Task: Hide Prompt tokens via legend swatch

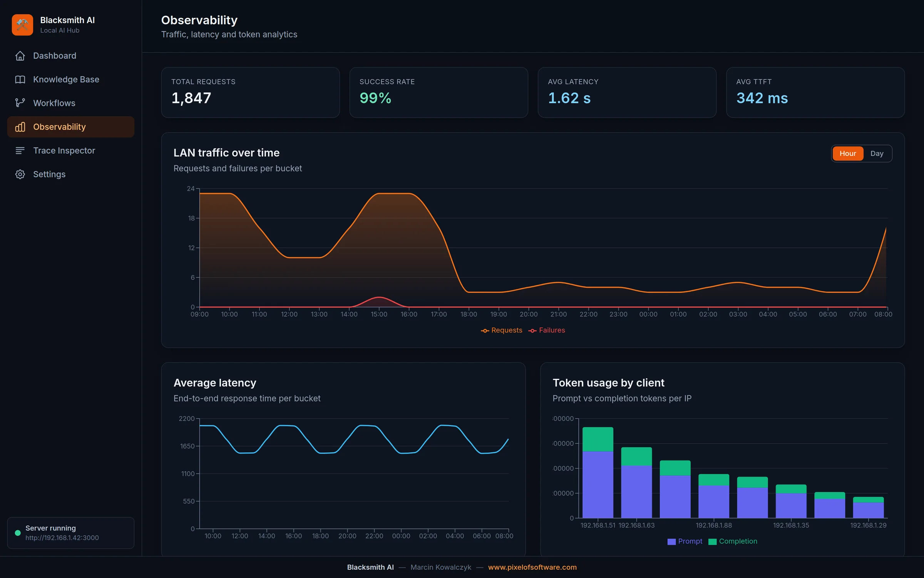Action: click(671, 541)
